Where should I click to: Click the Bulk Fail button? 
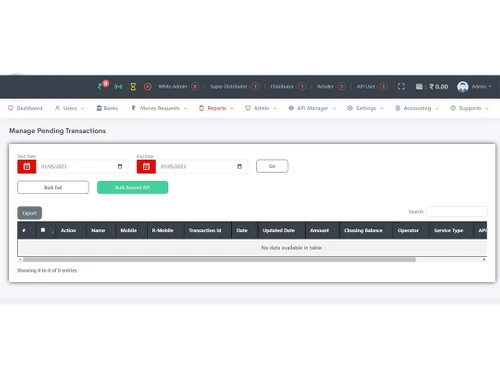pos(53,187)
